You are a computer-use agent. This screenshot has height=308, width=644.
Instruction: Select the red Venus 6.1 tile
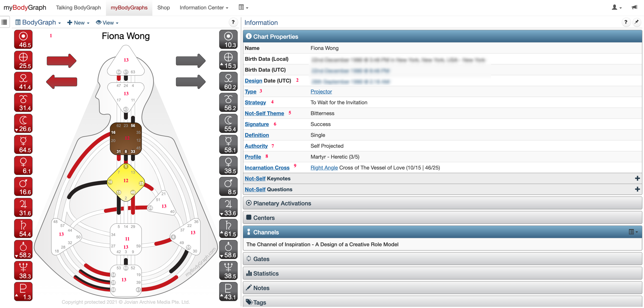(23, 165)
